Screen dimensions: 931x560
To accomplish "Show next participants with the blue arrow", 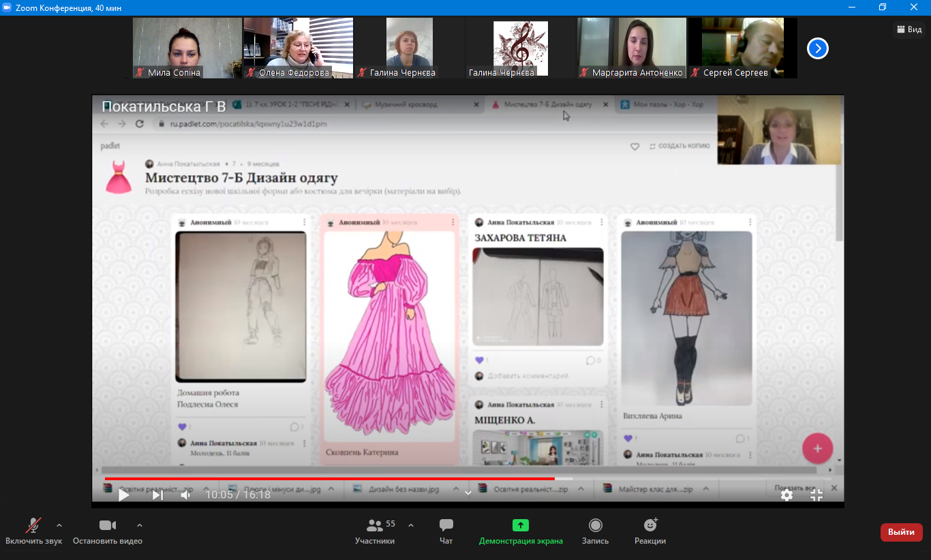I will pyautogui.click(x=817, y=48).
